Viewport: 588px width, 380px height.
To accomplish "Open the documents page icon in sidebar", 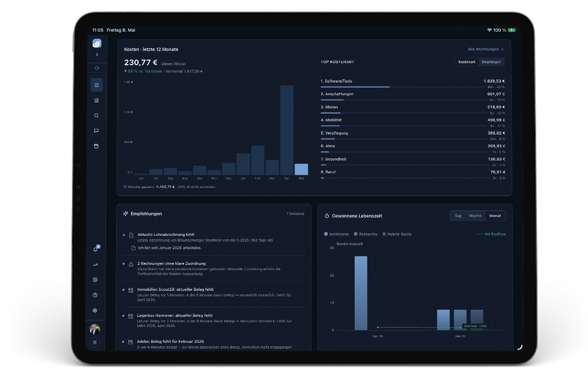I will pos(96,100).
